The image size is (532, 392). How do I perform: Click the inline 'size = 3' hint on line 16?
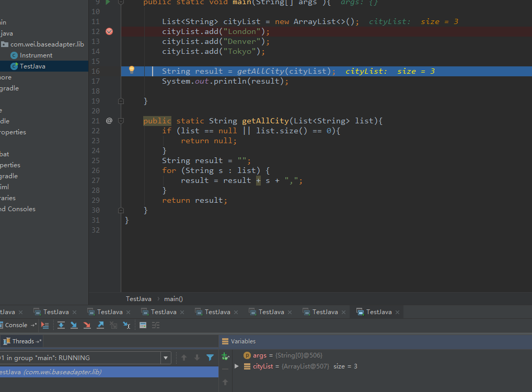tap(416, 71)
